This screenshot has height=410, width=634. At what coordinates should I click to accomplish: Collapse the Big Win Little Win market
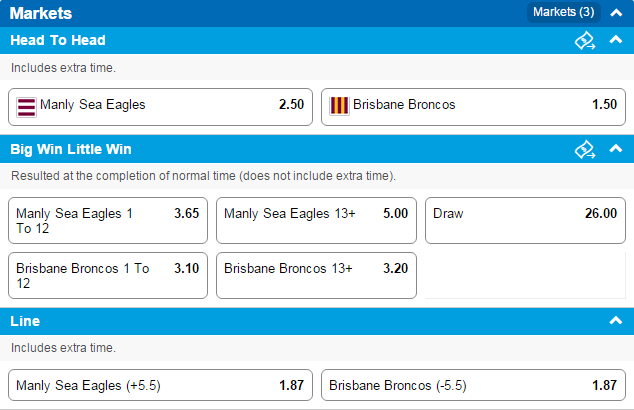616,148
